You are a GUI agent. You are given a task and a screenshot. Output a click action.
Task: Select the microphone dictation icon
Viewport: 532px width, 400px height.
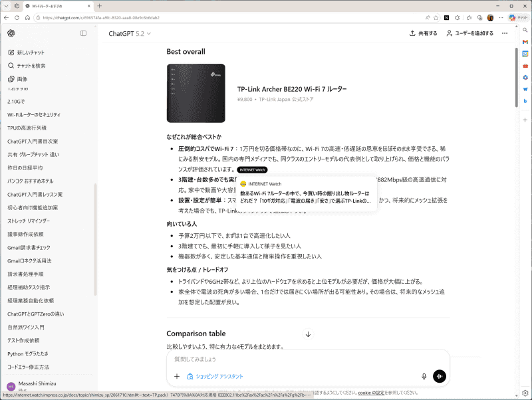pyautogui.click(x=424, y=376)
